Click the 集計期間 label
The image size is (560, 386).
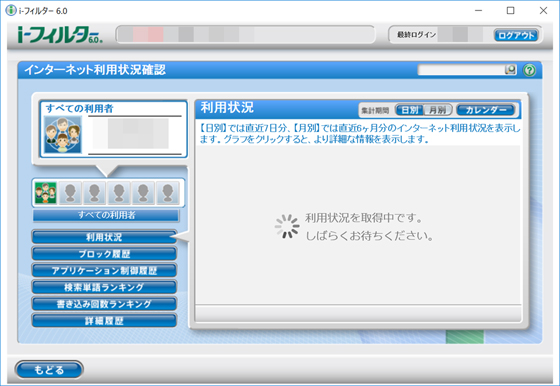click(375, 110)
